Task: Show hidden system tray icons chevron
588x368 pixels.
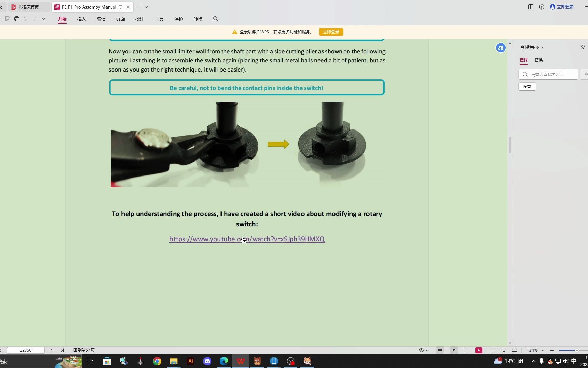Action: point(533,361)
